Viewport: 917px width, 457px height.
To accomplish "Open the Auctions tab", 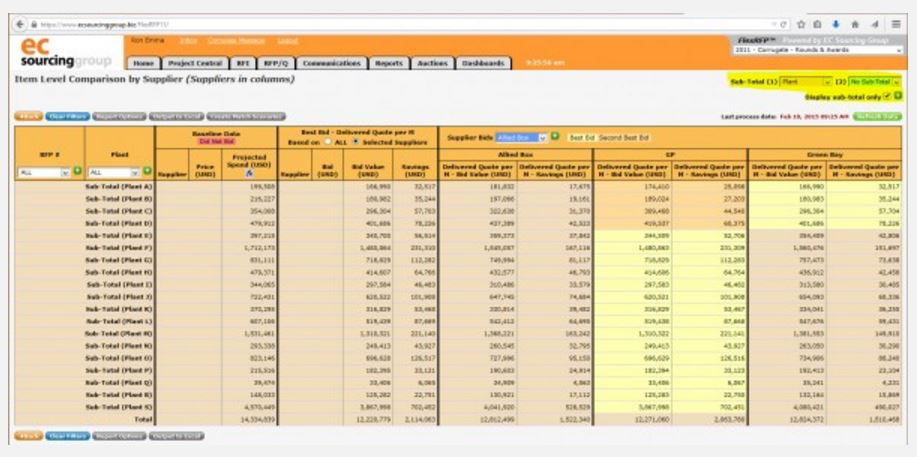I will tap(433, 63).
